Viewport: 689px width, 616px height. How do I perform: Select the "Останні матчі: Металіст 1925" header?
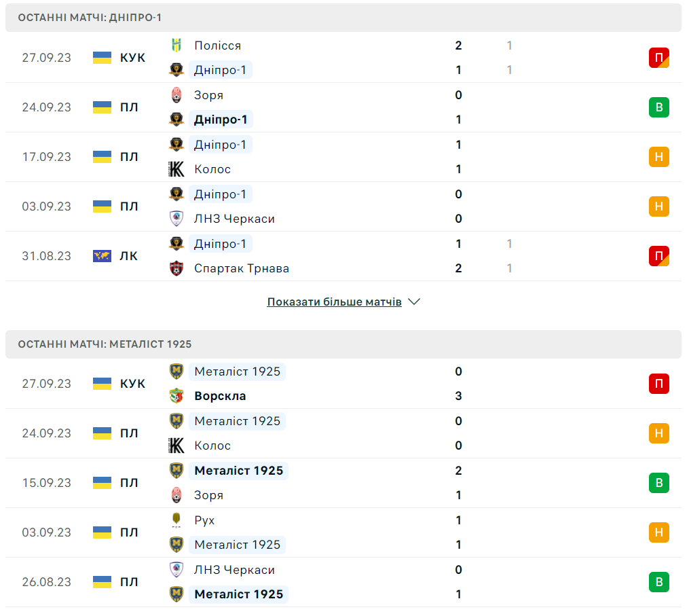(105, 344)
